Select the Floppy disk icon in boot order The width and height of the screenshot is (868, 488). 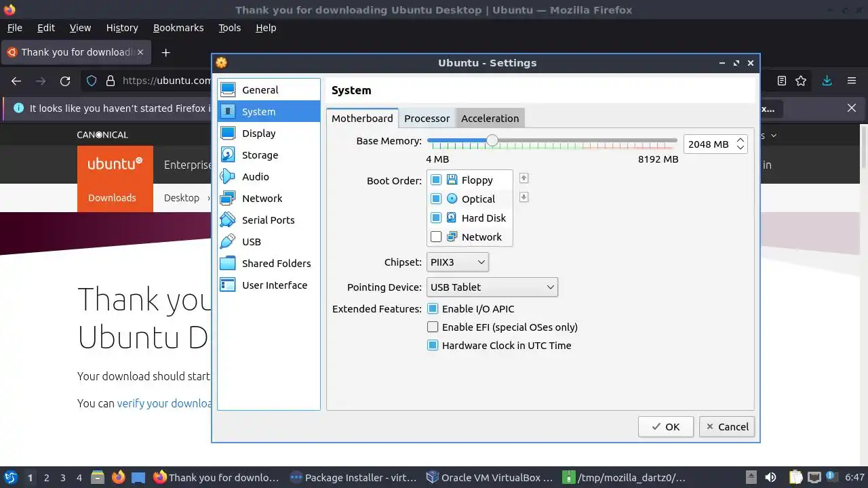click(452, 180)
